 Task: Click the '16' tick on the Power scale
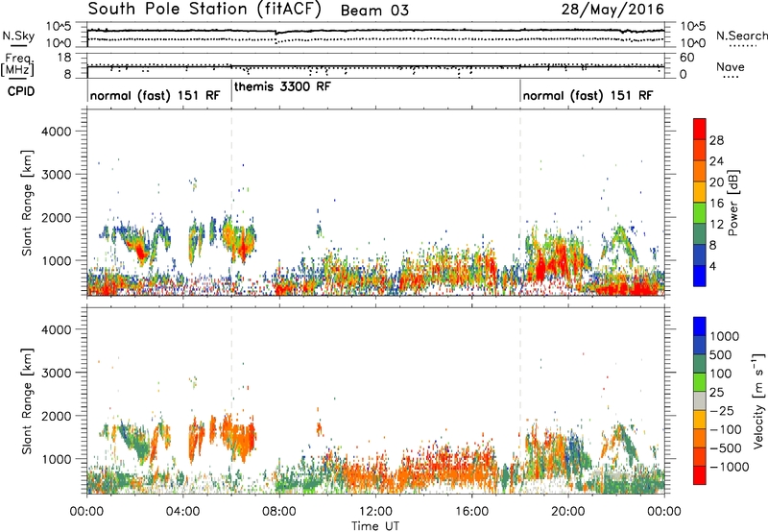[716, 204]
